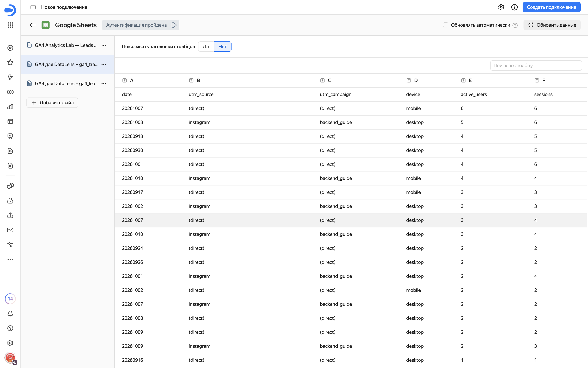Select 'GA4 для DataLens – ga4_tra...' file

point(67,65)
